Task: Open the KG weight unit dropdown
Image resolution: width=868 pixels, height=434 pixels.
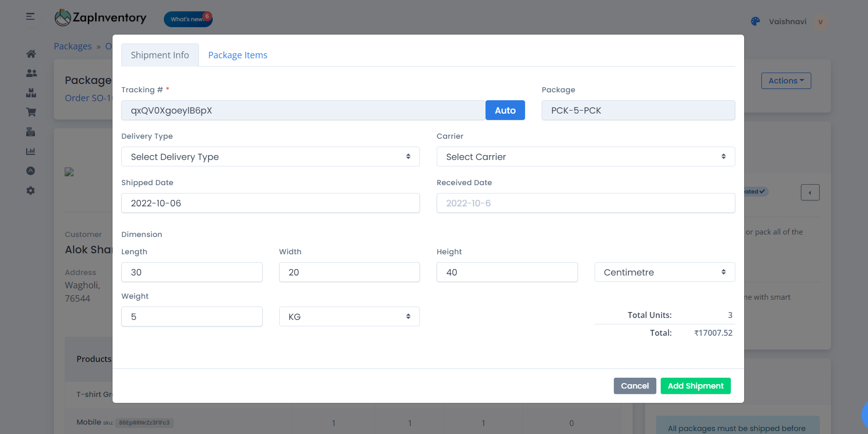Action: (x=349, y=316)
